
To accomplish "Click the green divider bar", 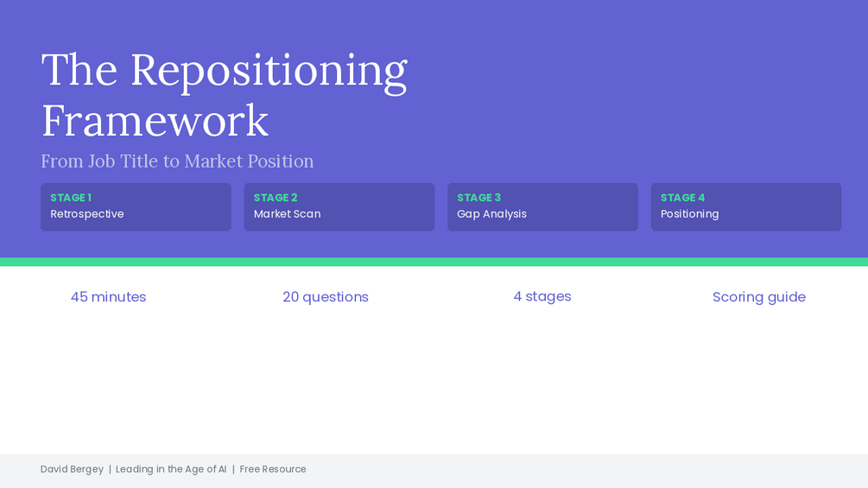I will coord(434,262).
